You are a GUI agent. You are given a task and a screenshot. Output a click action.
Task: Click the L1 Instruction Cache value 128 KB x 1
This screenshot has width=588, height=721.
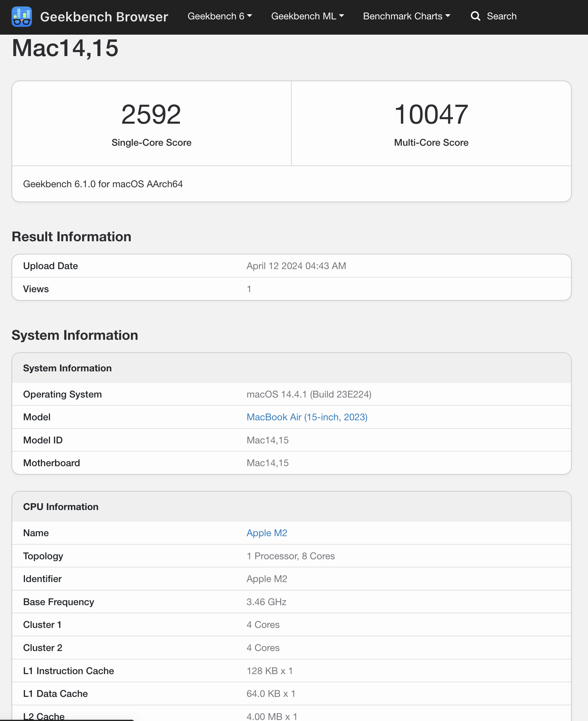[270, 671]
